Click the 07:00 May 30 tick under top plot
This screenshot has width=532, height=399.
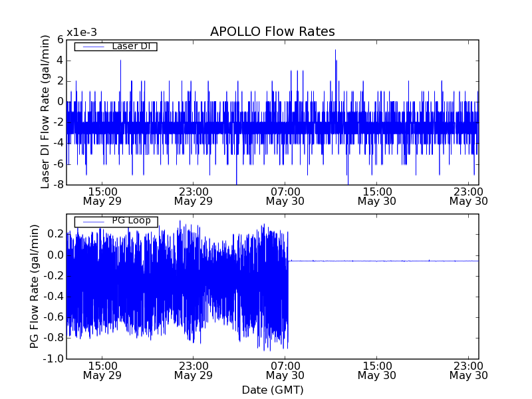coord(285,196)
